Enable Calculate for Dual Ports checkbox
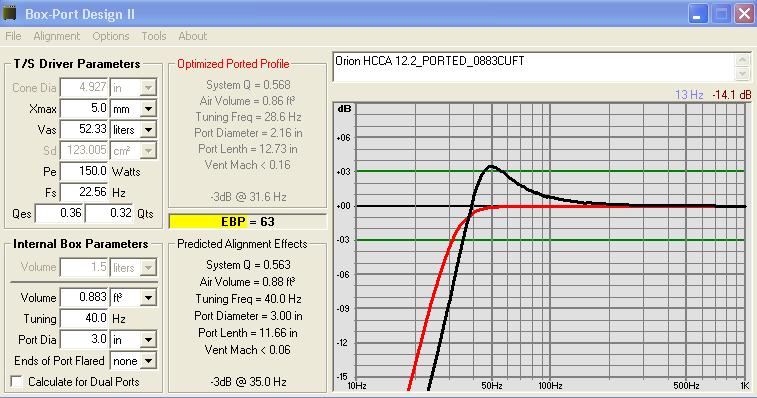 click(x=17, y=382)
